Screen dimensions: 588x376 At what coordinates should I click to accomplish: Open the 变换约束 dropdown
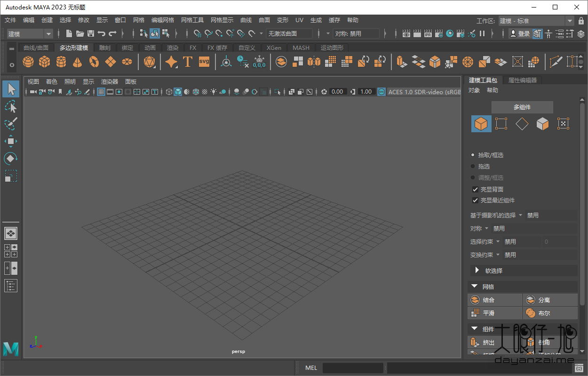click(x=498, y=255)
